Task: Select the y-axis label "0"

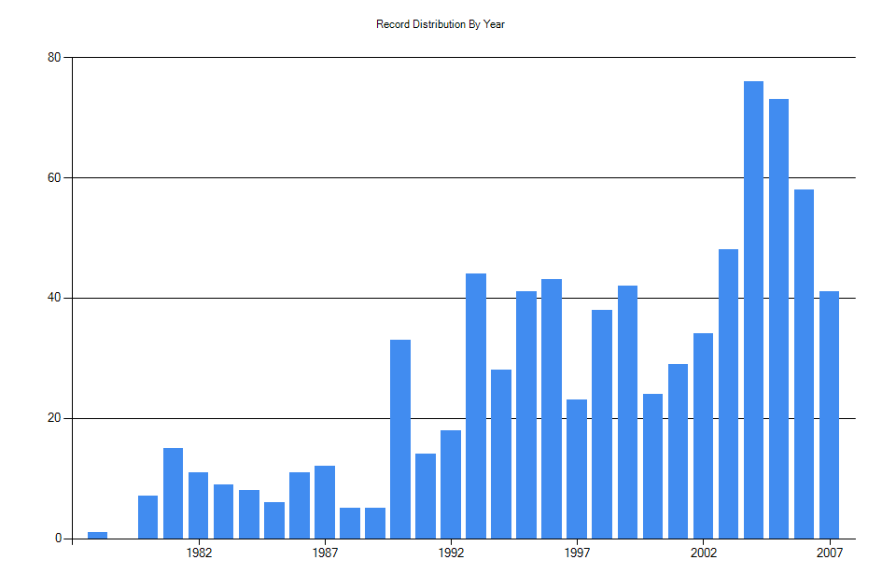Action: click(x=58, y=539)
